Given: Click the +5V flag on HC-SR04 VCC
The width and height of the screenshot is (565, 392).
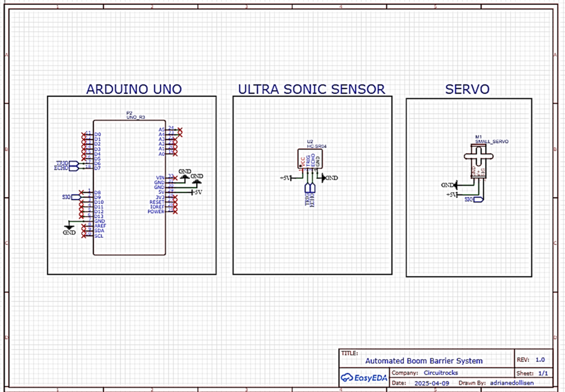Looking at the screenshot, I should point(285,178).
